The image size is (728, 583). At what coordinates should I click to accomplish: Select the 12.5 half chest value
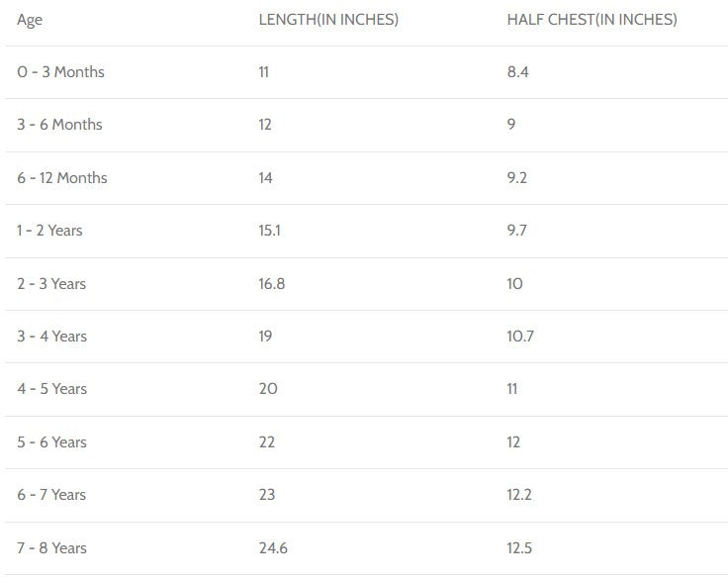click(x=519, y=548)
